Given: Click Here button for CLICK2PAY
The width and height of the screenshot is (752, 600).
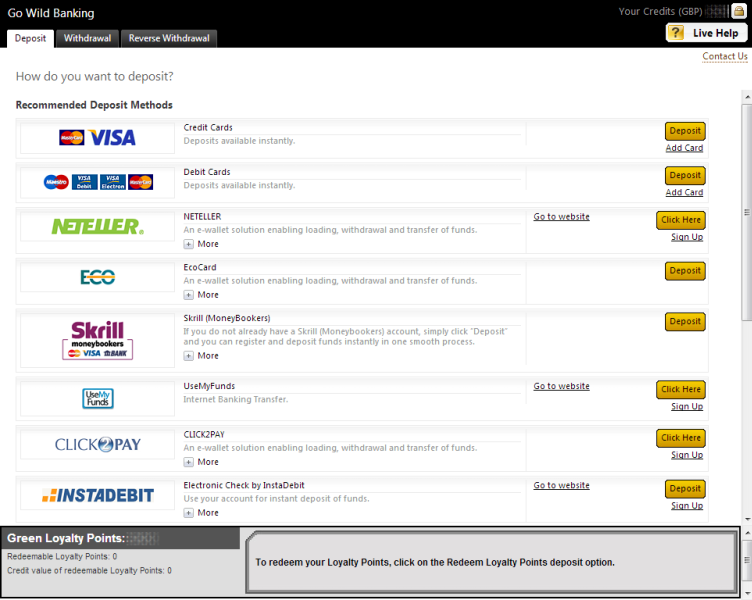Looking at the screenshot, I should pos(681,438).
